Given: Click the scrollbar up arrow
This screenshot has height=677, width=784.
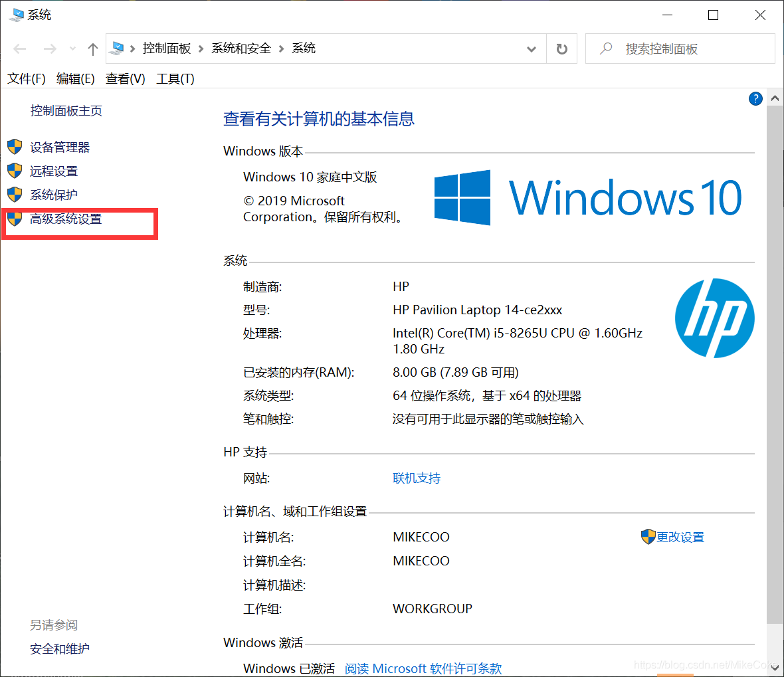Looking at the screenshot, I should (x=775, y=98).
